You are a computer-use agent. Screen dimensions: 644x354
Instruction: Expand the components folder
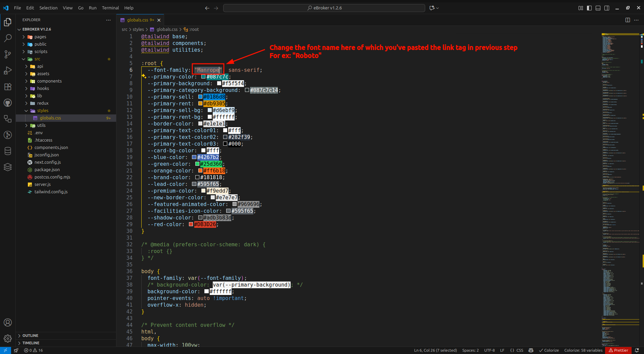(x=49, y=81)
